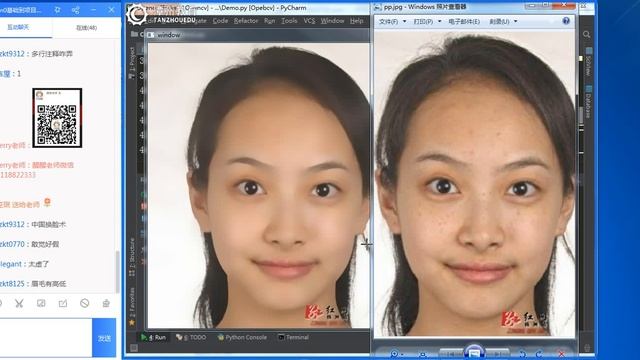640x360 pixels.
Task: Toggle PyCharm tool window buttons corner icon
Action: pos(133,348)
